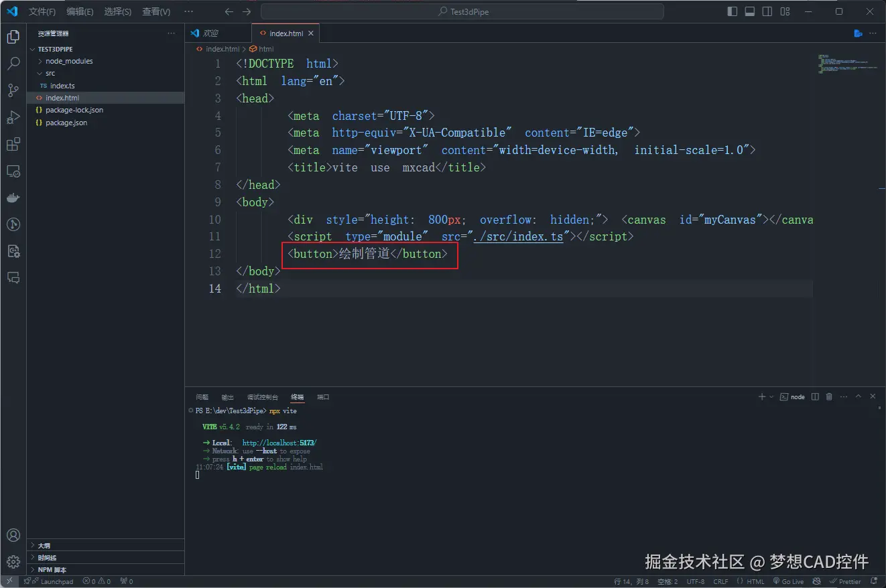
Task: Kill terminal with trash icon
Action: [x=829, y=396]
